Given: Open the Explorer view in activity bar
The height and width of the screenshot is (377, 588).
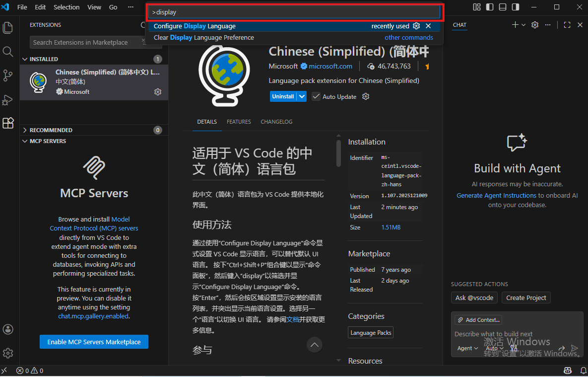Looking at the screenshot, I should point(8,28).
